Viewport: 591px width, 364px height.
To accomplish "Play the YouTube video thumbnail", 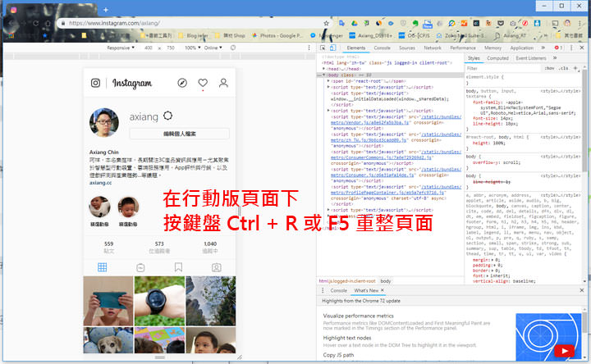I will coord(564,351).
